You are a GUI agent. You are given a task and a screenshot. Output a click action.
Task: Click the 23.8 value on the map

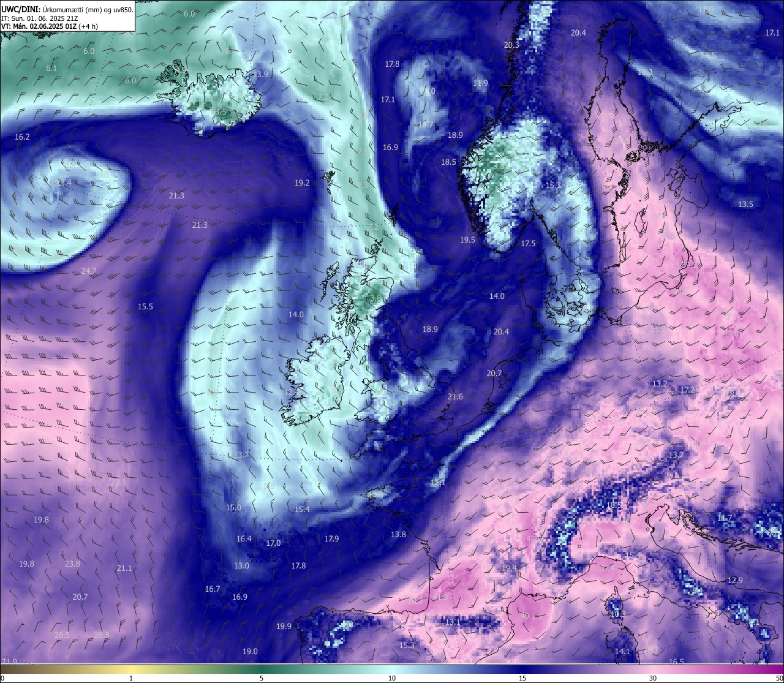click(72, 564)
